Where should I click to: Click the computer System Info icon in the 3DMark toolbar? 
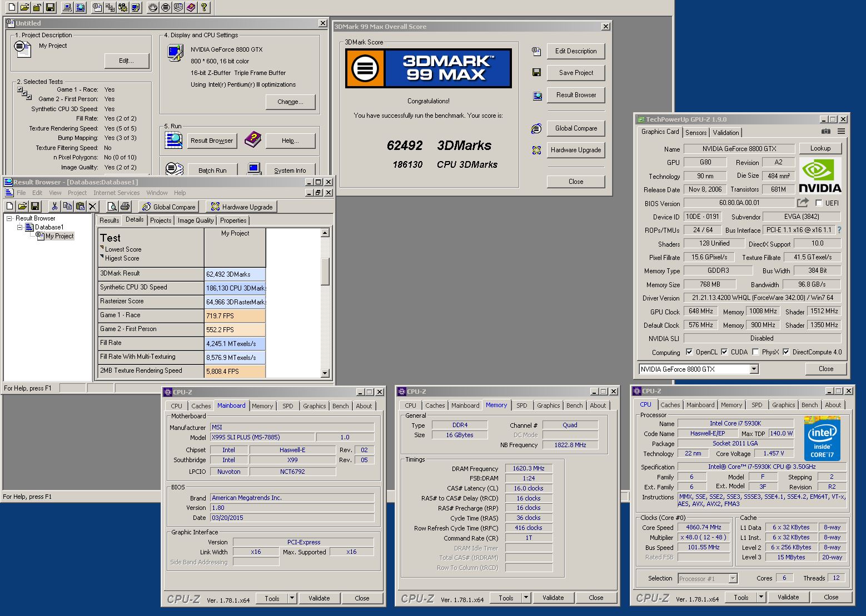(68, 7)
